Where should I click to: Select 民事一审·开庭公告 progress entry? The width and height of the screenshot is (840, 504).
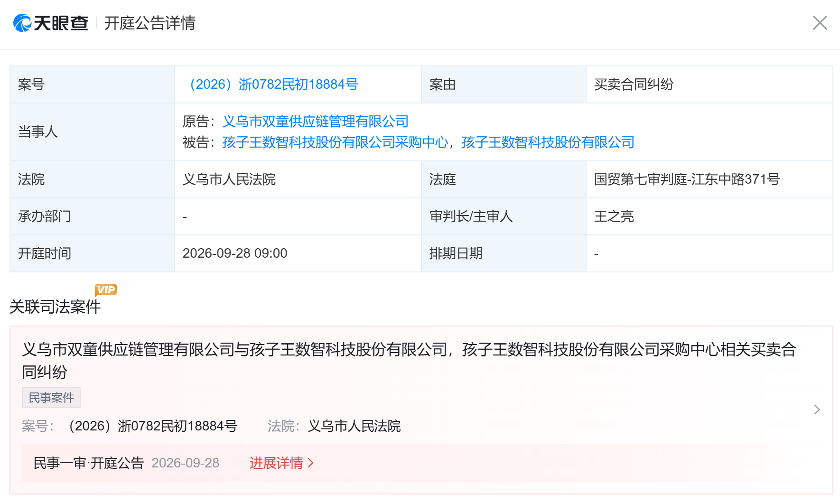click(89, 463)
